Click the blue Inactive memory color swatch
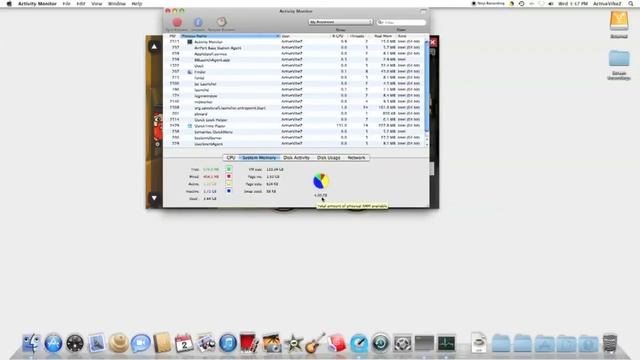The height and width of the screenshot is (360, 640). coord(229,191)
